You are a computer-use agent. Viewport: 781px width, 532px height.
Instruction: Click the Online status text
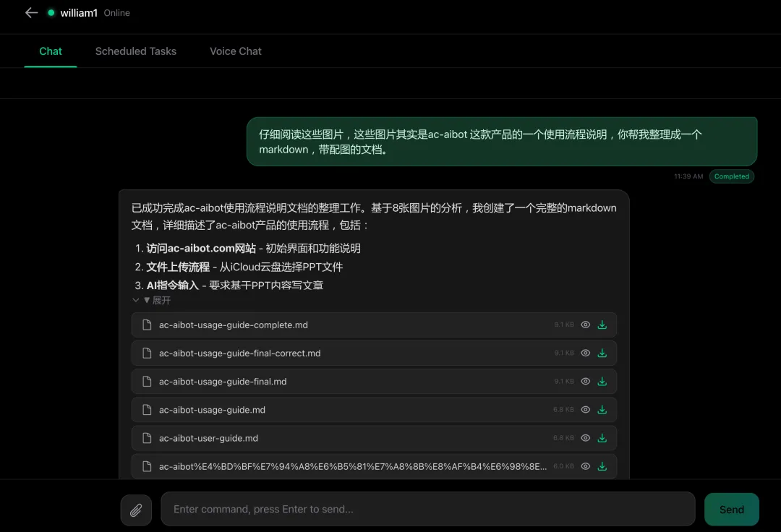(x=116, y=13)
